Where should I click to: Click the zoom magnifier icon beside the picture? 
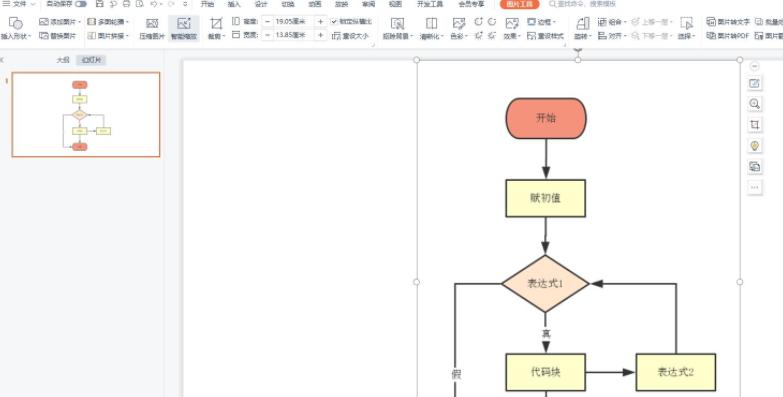(755, 104)
